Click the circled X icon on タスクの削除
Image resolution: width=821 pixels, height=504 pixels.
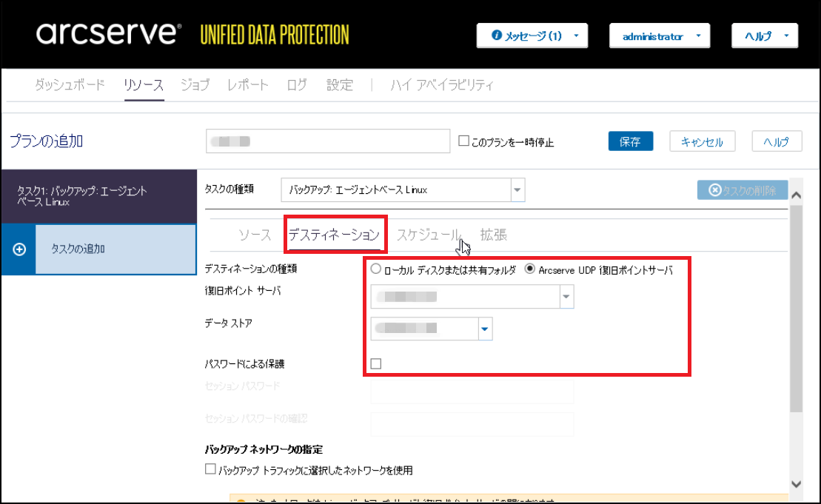click(714, 190)
